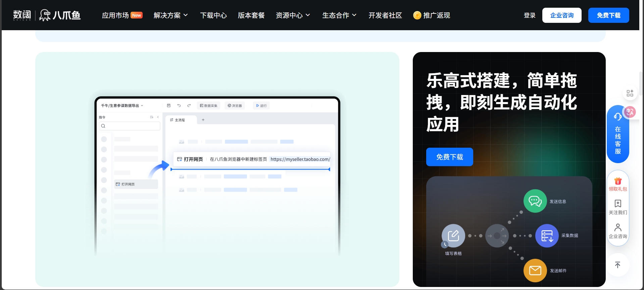Visit 开发者社区
The width and height of the screenshot is (644, 290).
(385, 15)
